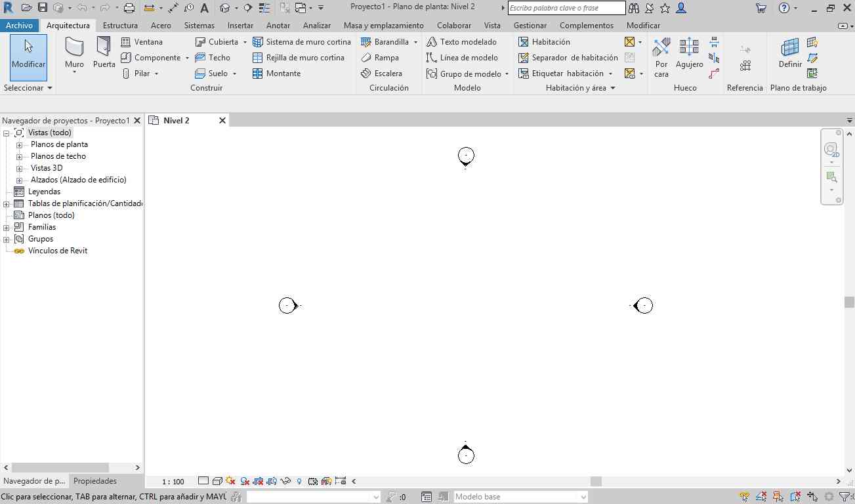Open Componente dropdown arrow
This screenshot has width=855, height=504.
tap(187, 58)
